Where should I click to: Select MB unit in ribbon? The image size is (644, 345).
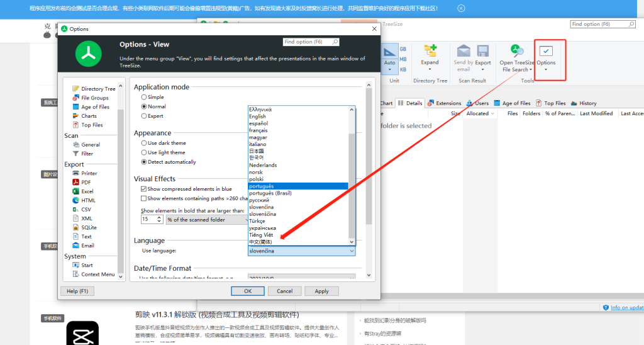click(403, 59)
